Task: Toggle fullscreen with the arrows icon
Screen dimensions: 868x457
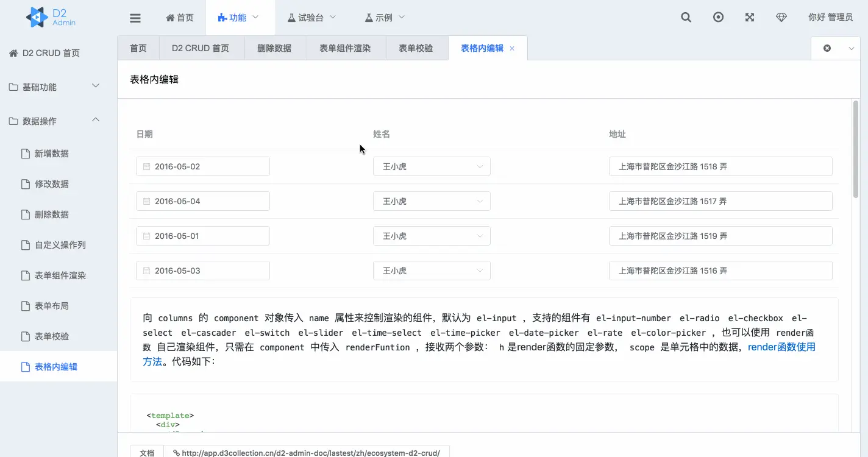Action: [749, 17]
